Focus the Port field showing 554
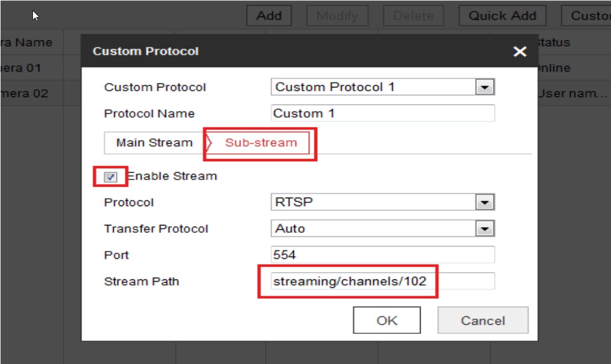 pos(383,255)
